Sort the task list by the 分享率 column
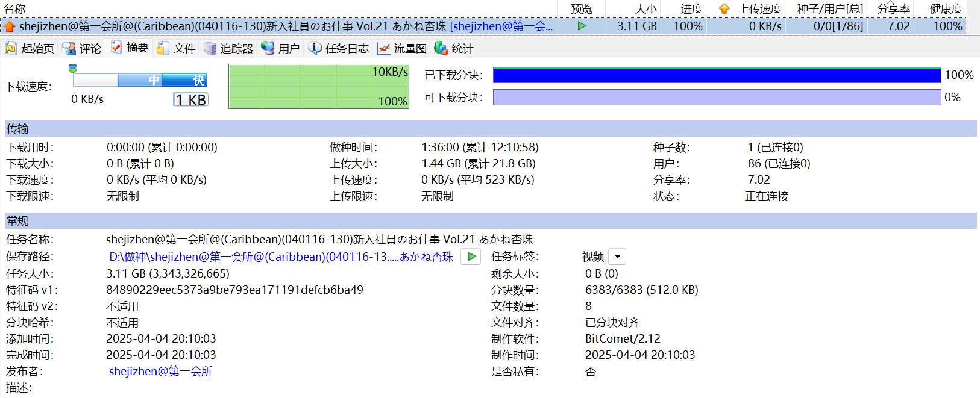Image resolution: width=980 pixels, height=398 pixels. pos(893,8)
